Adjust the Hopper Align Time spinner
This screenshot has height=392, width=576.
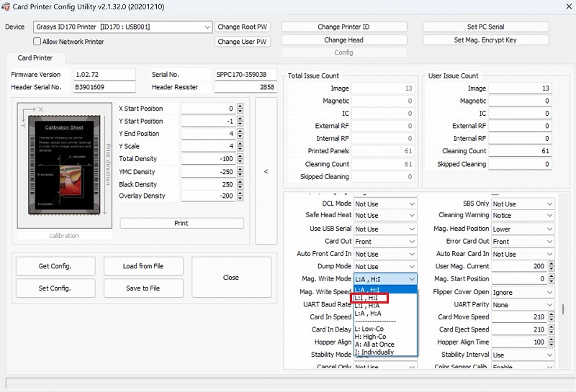pos(552,342)
